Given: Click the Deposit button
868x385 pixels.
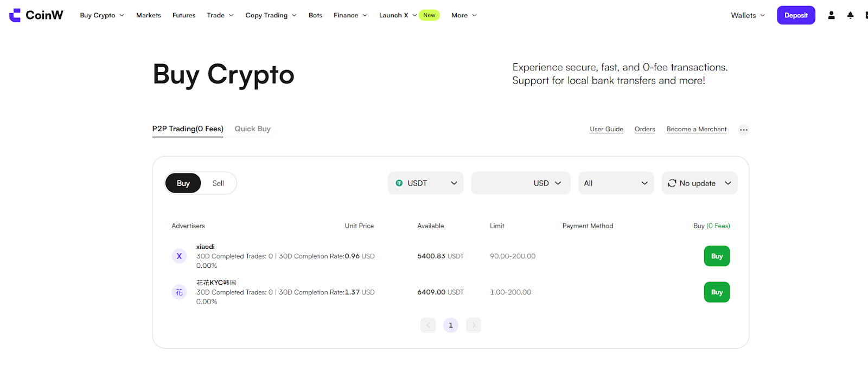Looking at the screenshot, I should tap(796, 15).
